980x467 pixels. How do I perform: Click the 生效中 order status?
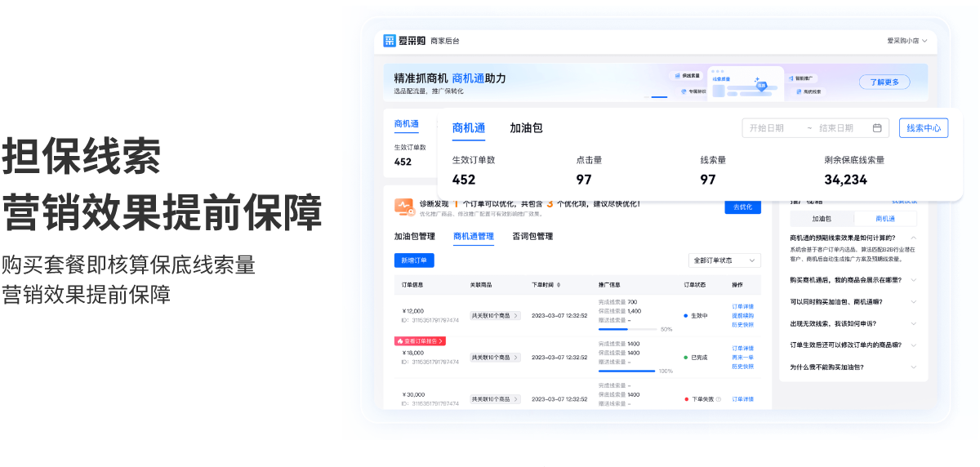tap(696, 315)
